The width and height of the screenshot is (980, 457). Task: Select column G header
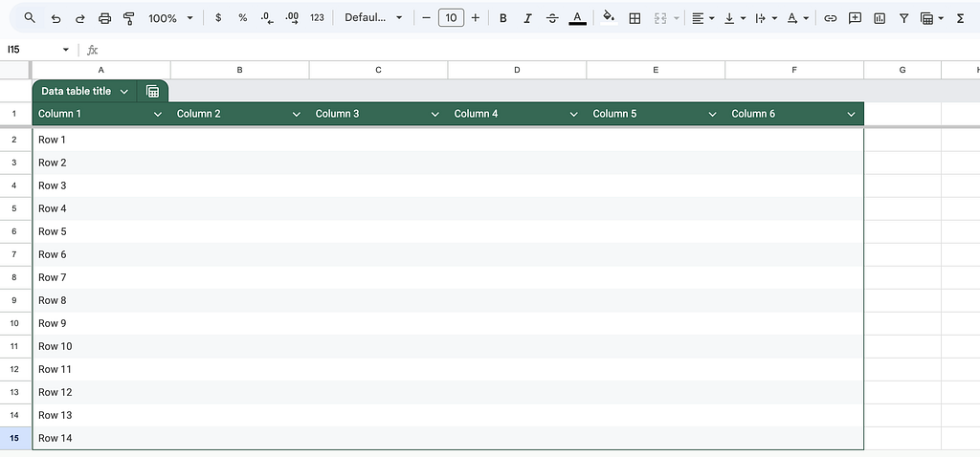click(x=902, y=70)
